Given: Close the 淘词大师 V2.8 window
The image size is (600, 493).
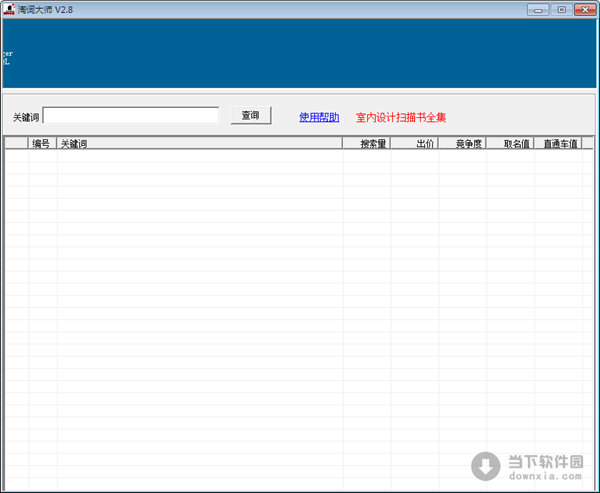Looking at the screenshot, I should pos(584,8).
